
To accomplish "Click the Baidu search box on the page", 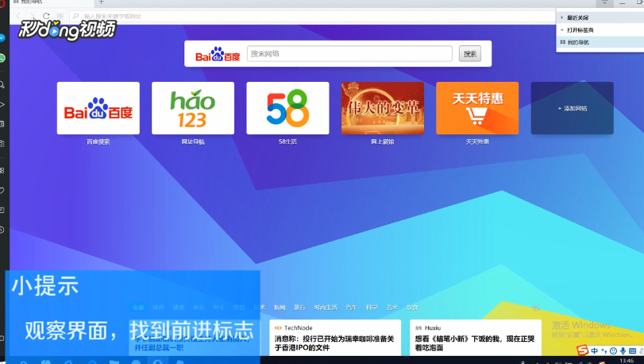I will pos(349,54).
